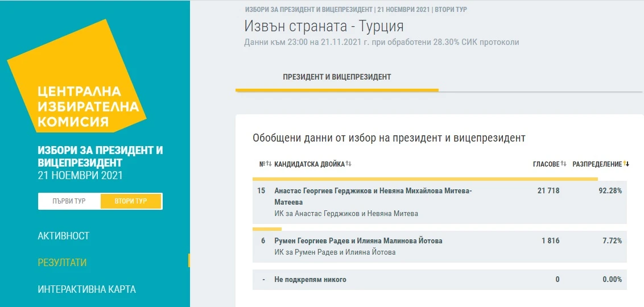Image resolution: width=644 pixels, height=307 pixels.
Task: Click the long yellow bar above Герджиков's row
Action: click(424, 179)
